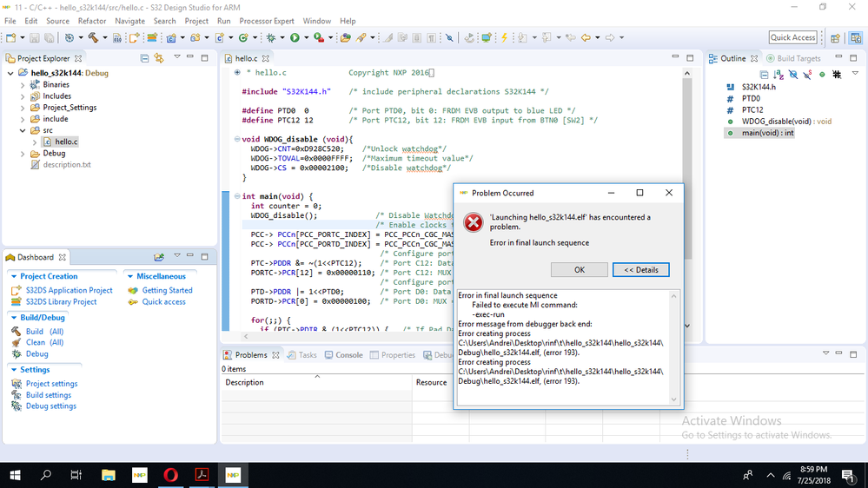Click the Opera icon in the Windows taskbar
Viewport: 868px width, 488px height.
point(169,475)
